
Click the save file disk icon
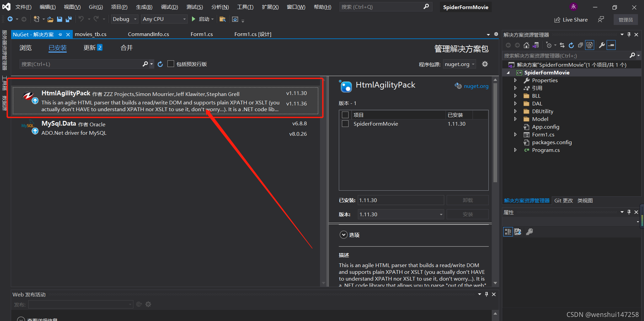pyautogui.click(x=60, y=19)
